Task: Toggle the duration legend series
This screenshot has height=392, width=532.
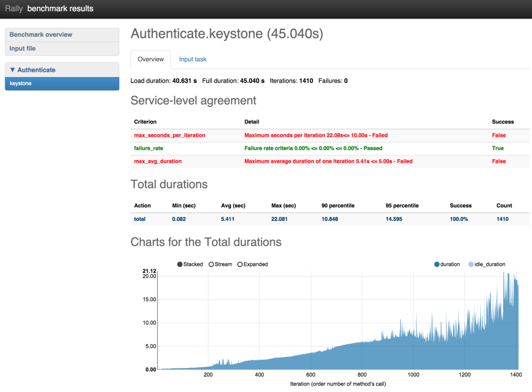Action: (x=447, y=264)
